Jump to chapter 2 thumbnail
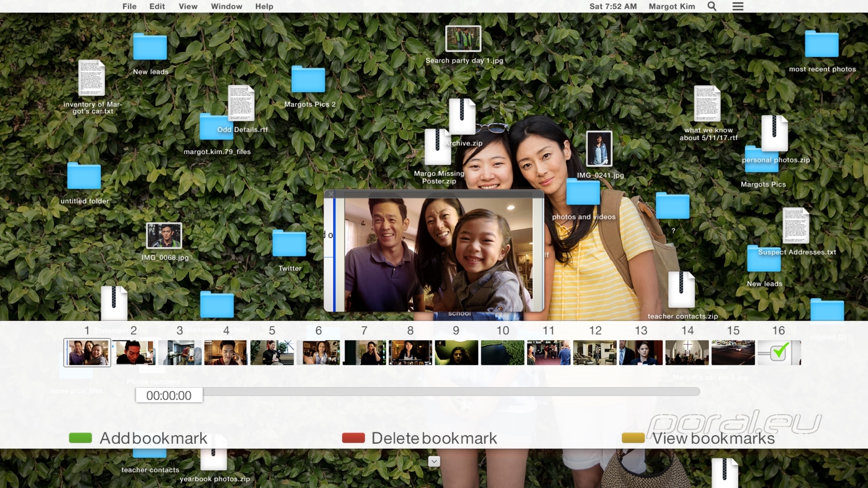The height and width of the screenshot is (488, 868). coord(133,353)
